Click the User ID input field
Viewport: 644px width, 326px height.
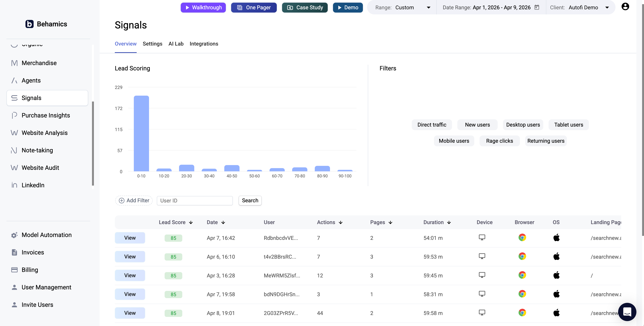(194, 200)
